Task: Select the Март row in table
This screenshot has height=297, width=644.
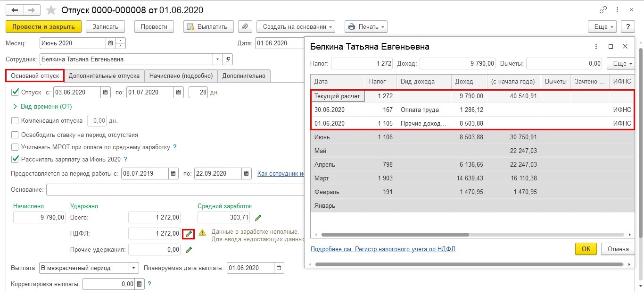Action: coord(472,178)
